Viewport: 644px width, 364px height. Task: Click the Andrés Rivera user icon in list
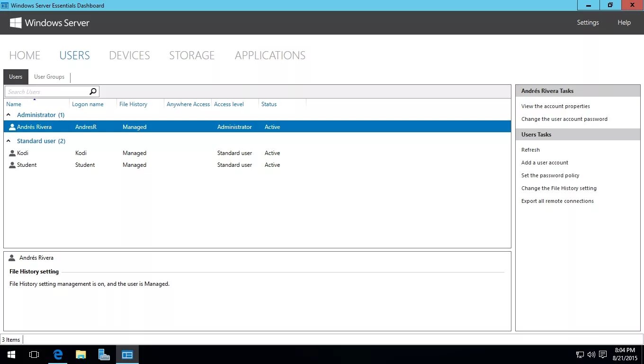[12, 127]
